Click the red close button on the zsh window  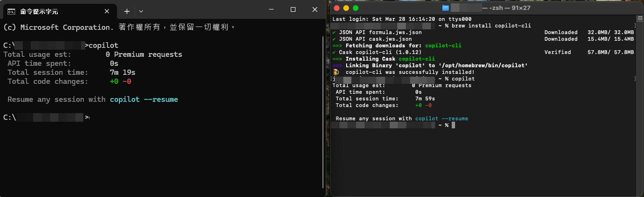tap(337, 8)
